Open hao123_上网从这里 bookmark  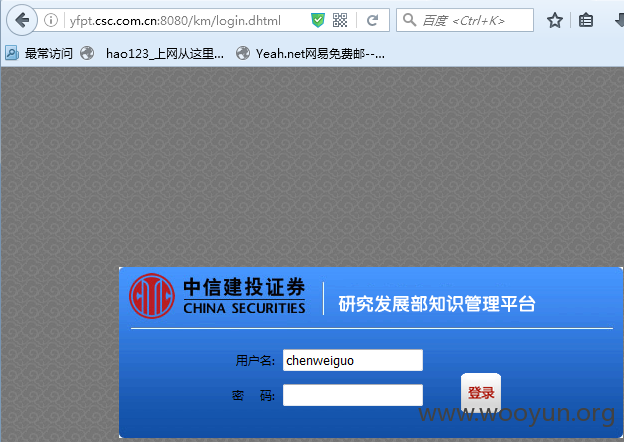[x=165, y=53]
